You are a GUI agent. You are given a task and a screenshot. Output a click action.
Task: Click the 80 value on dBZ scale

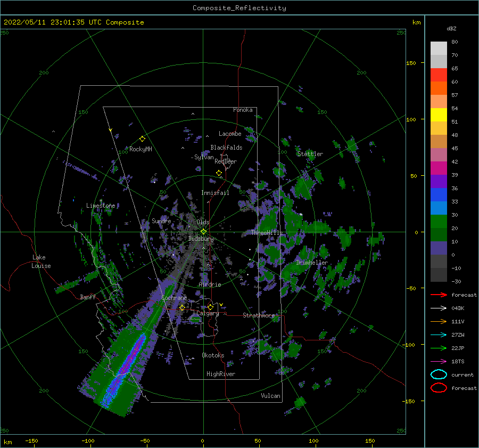455,42
